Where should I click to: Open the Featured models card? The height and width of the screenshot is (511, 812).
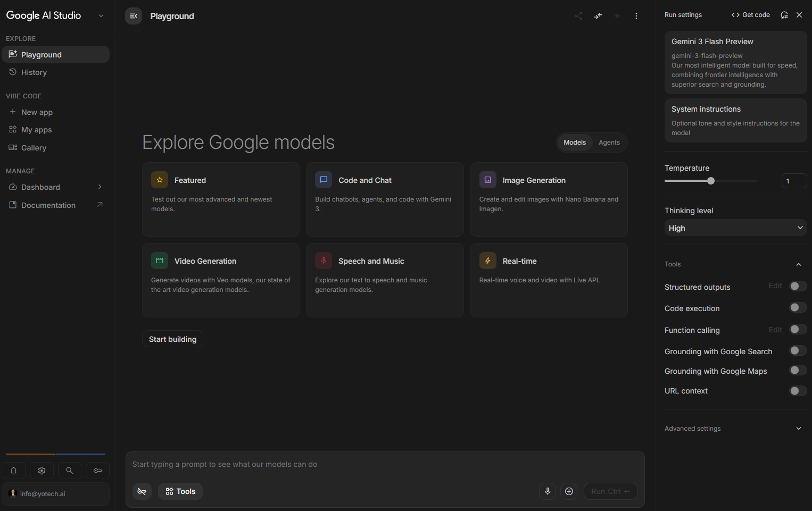tap(221, 199)
